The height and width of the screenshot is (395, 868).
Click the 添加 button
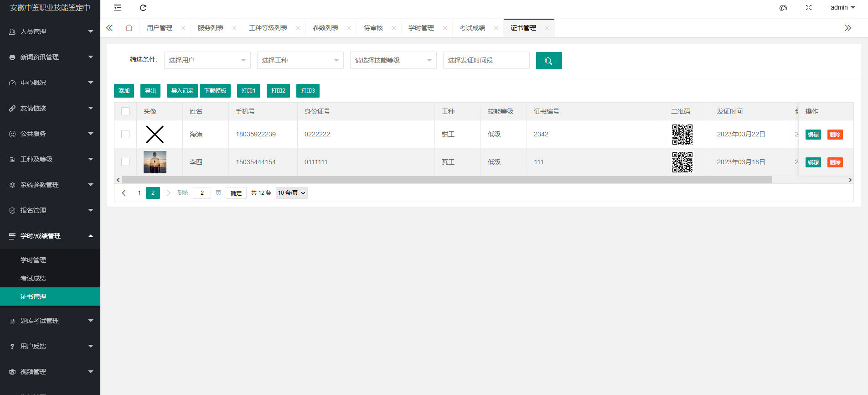click(x=124, y=91)
